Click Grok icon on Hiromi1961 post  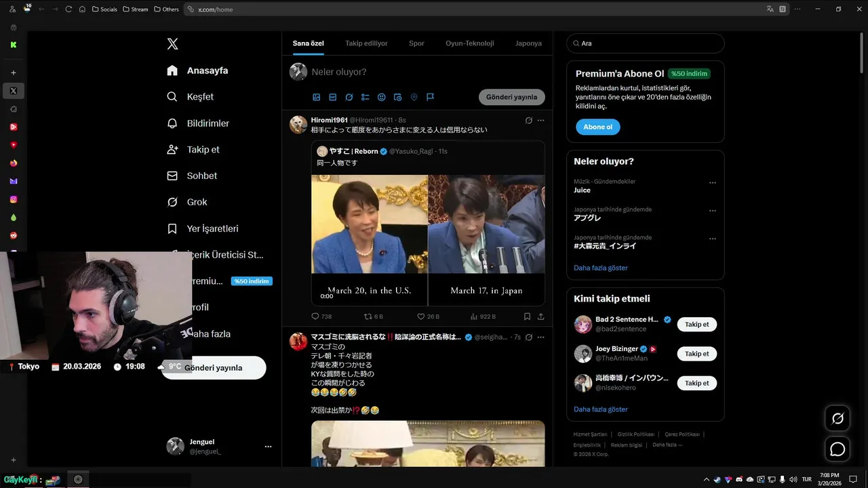[528, 120]
